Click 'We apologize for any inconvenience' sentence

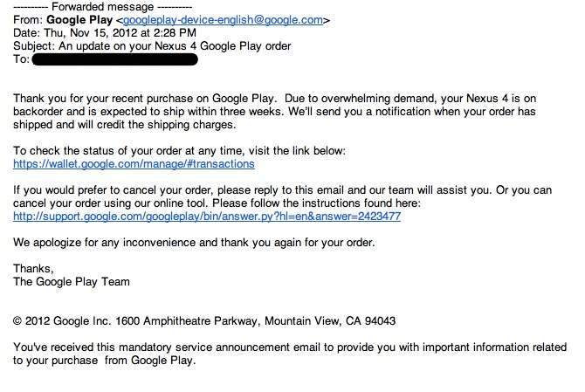pos(194,242)
